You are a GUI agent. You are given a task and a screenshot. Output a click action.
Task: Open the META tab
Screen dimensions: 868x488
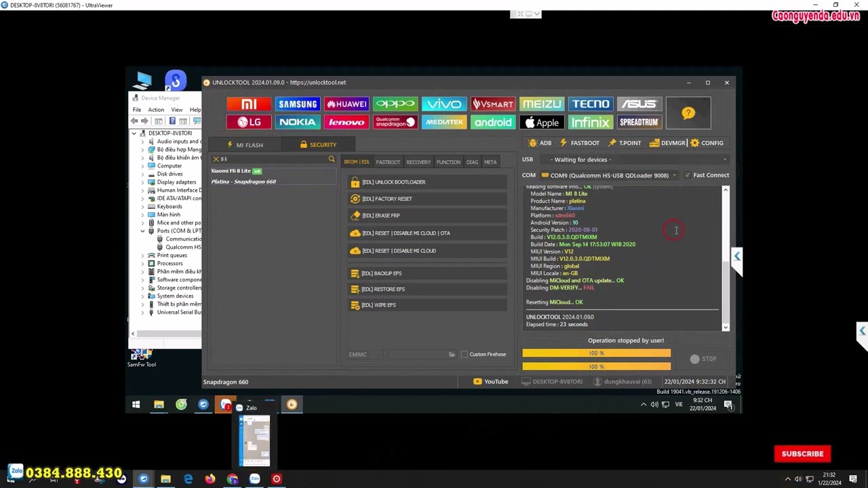coord(490,162)
